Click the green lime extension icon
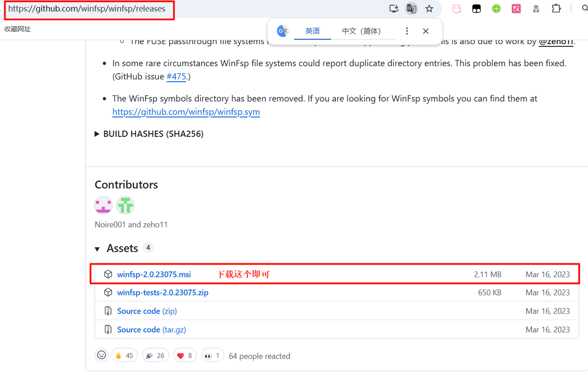 click(x=496, y=8)
